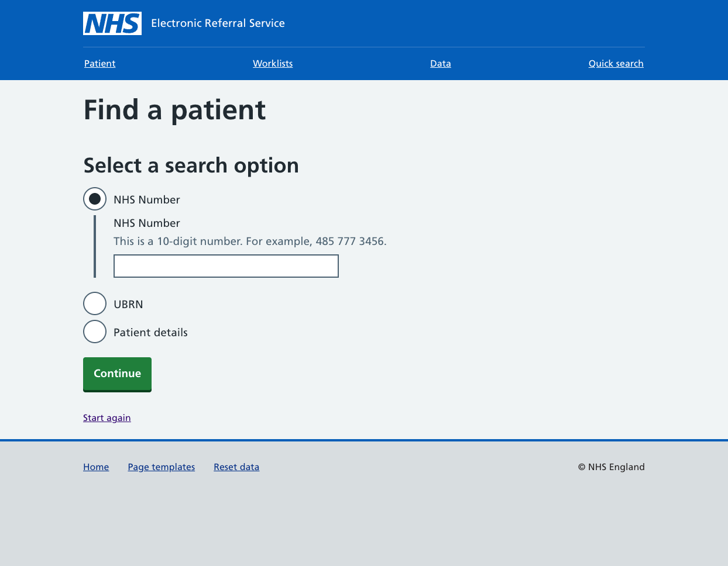Open the Page templates footer link

coord(162,467)
